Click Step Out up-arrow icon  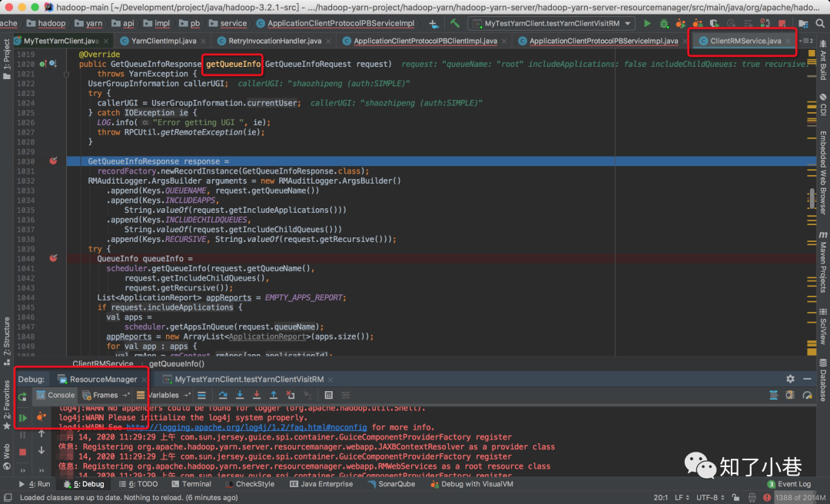pos(273,395)
